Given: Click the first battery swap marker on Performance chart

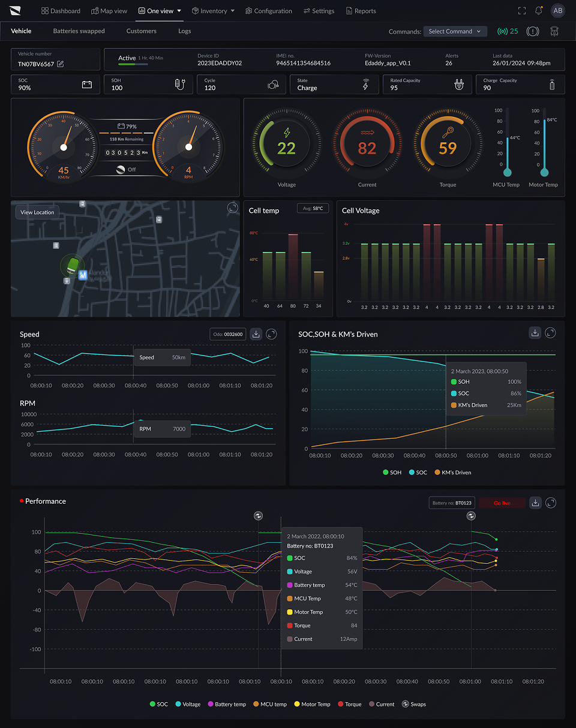Looking at the screenshot, I should click(x=258, y=516).
